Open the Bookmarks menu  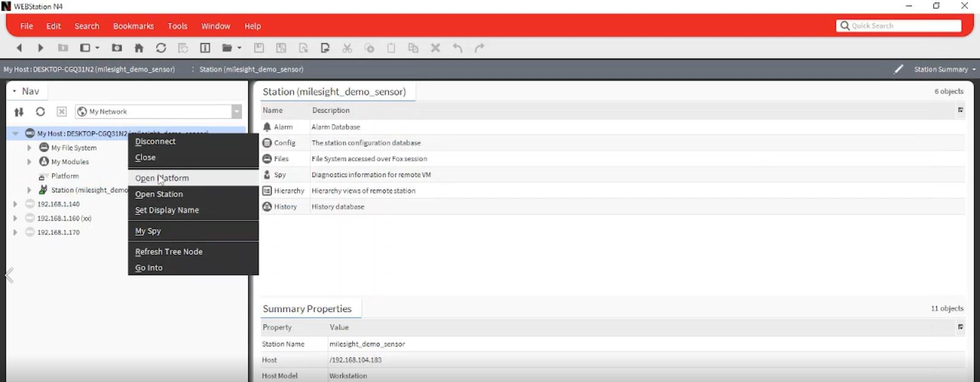134,26
